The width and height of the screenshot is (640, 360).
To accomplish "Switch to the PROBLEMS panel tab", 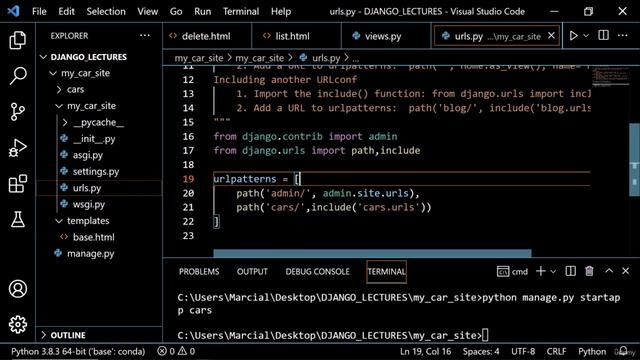I will coord(199,271).
